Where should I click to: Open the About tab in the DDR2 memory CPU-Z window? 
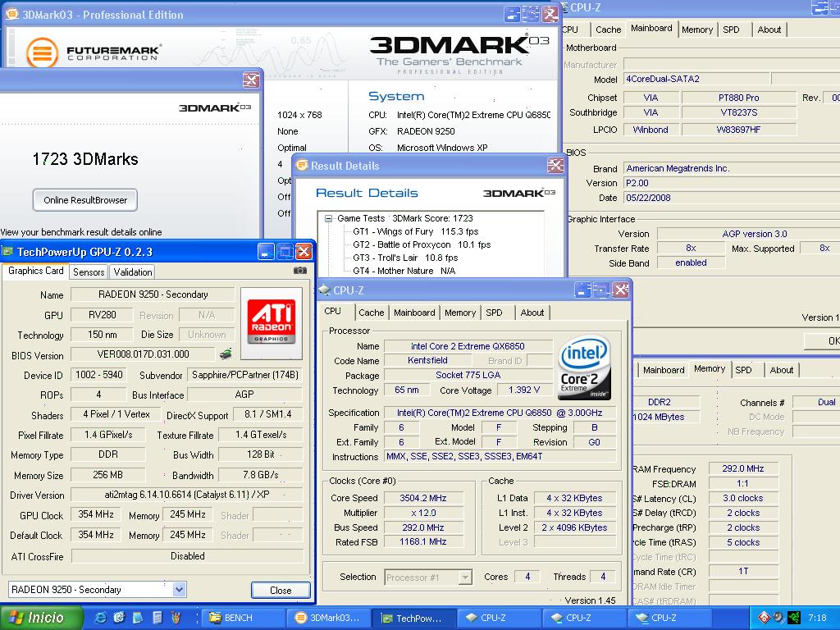tap(781, 370)
